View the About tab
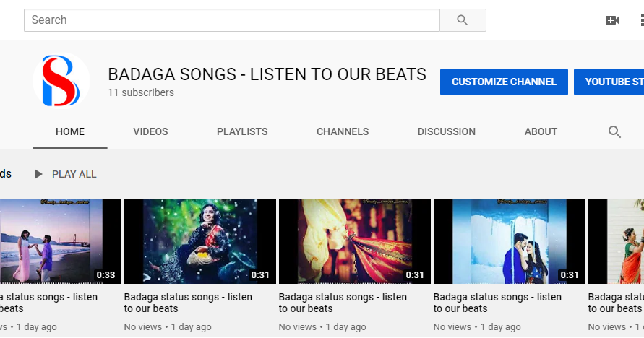 (x=541, y=131)
